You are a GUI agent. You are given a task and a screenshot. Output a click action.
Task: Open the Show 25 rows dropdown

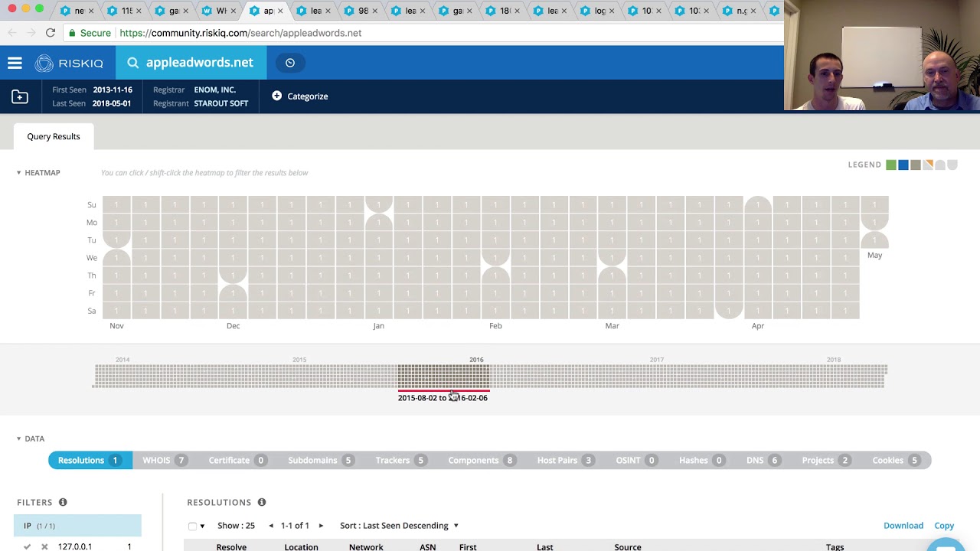tap(236, 526)
